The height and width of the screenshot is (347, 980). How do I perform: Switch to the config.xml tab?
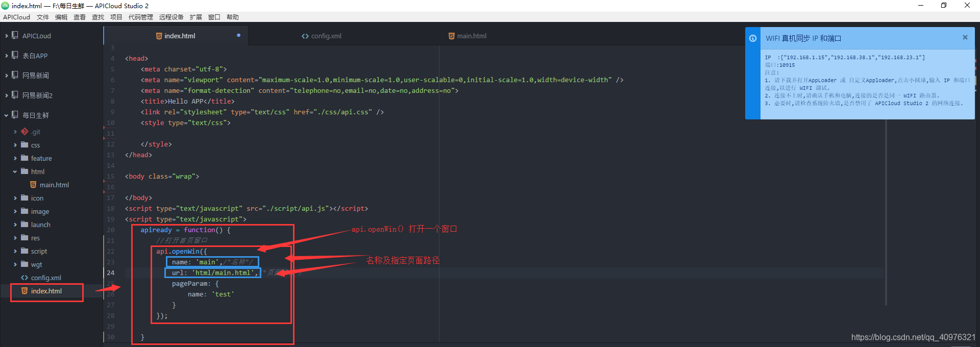(x=322, y=36)
